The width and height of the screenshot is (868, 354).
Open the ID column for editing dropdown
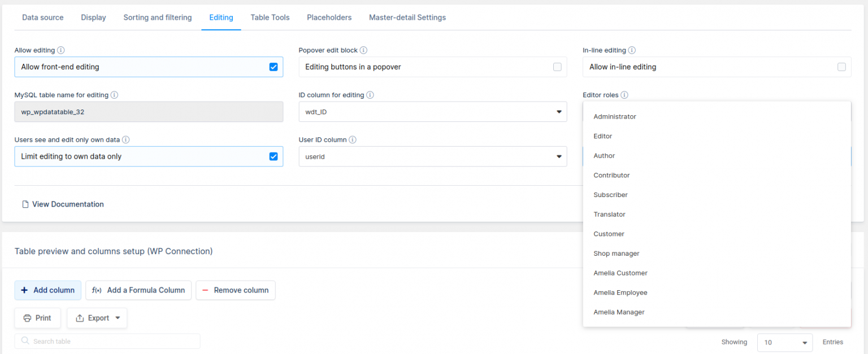(x=559, y=111)
